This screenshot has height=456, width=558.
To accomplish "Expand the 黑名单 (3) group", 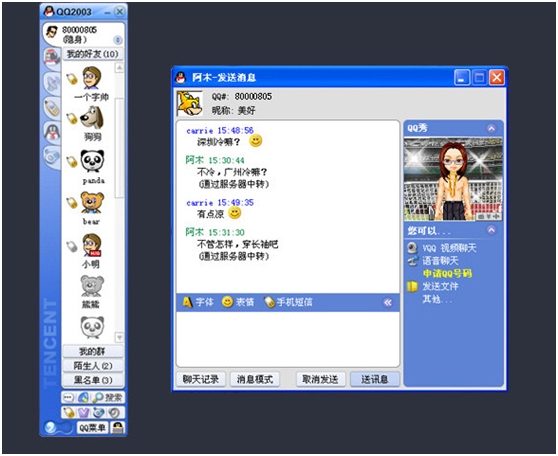I will click(x=93, y=380).
